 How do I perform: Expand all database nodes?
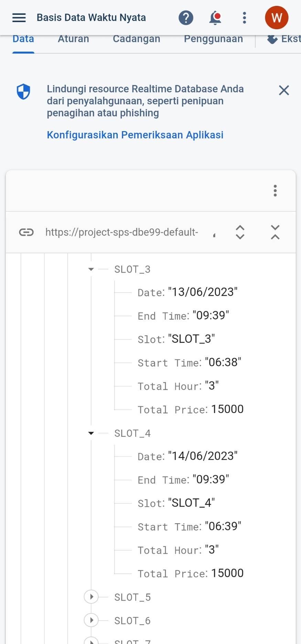click(240, 232)
